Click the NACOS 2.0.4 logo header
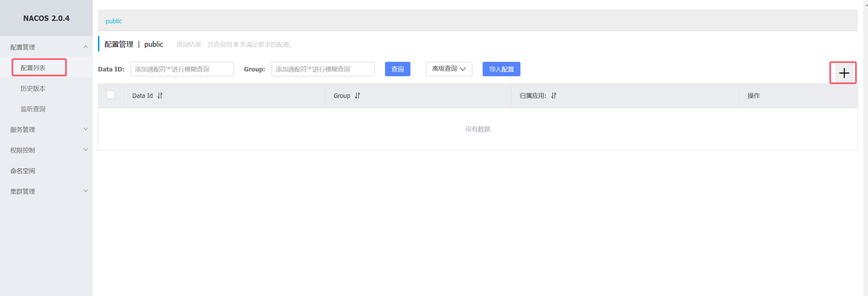Image resolution: width=868 pixels, height=296 pixels. (46, 18)
